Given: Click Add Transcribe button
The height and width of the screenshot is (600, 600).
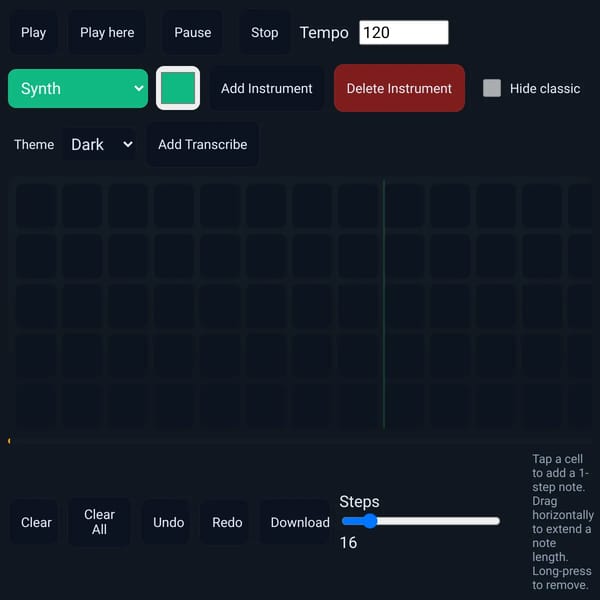Looking at the screenshot, I should pyautogui.click(x=202, y=145).
